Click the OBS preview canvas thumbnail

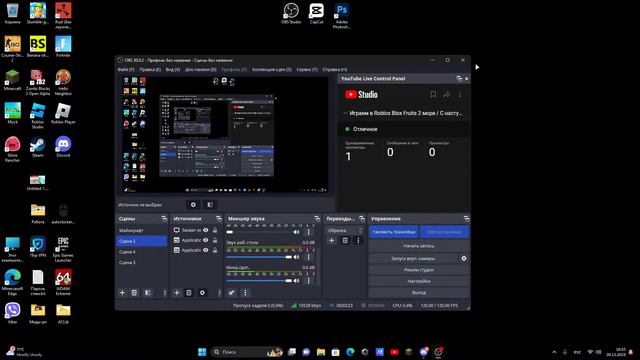coord(225,134)
